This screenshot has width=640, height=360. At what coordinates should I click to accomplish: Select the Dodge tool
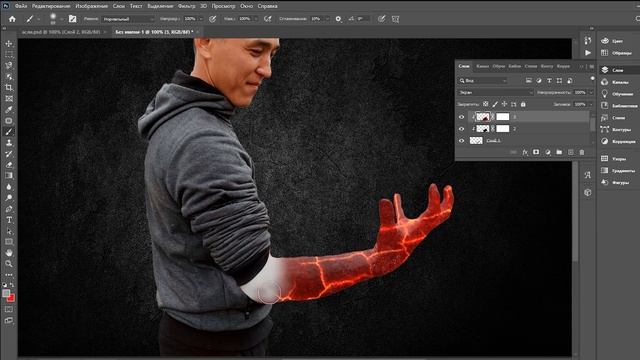pyautogui.click(x=9, y=198)
